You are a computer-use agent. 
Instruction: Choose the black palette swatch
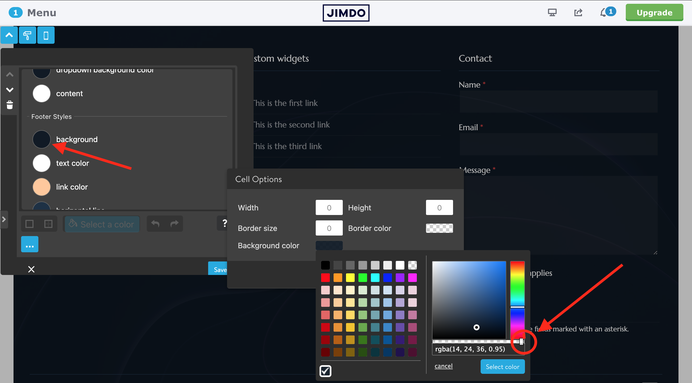[x=325, y=265]
